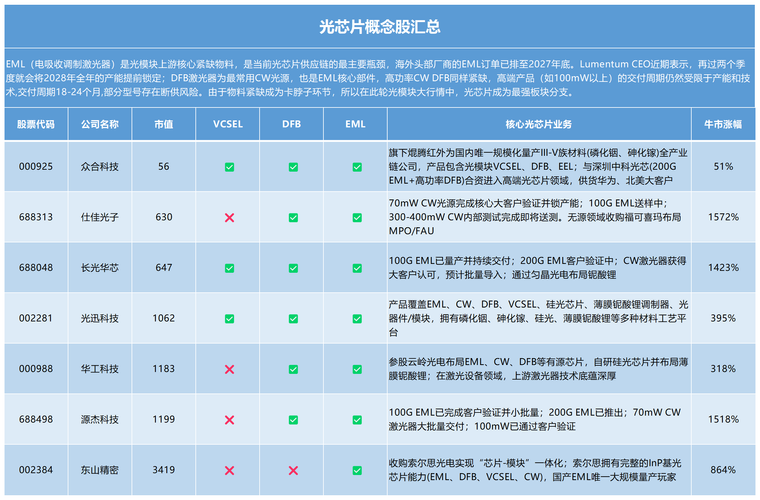Click the VCSEL red cross for 东山精密

(229, 470)
